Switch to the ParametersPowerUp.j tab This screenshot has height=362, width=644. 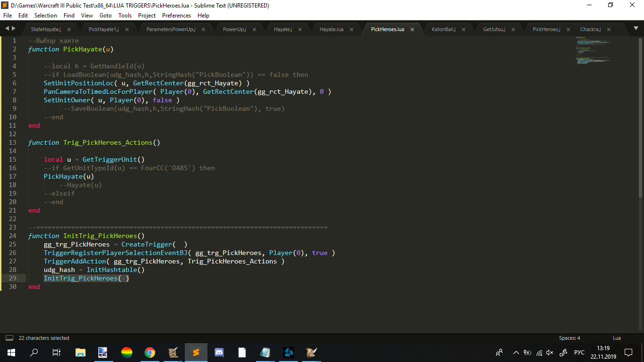click(171, 29)
